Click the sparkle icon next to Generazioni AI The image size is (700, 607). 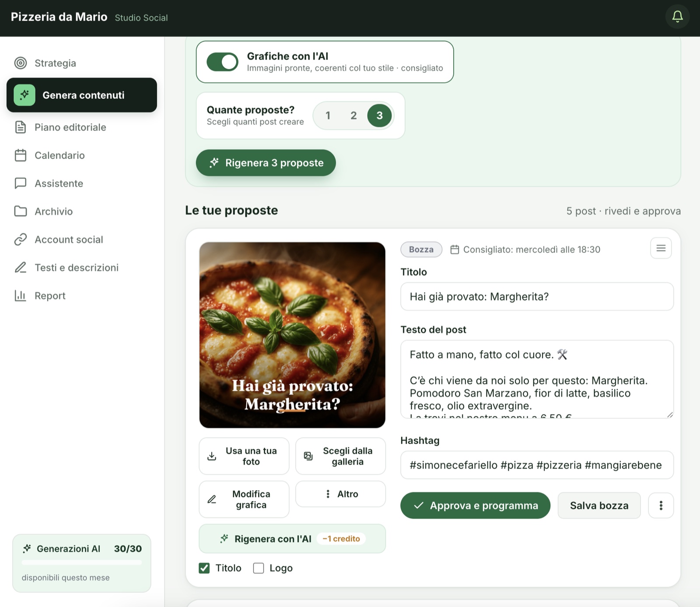tap(27, 548)
